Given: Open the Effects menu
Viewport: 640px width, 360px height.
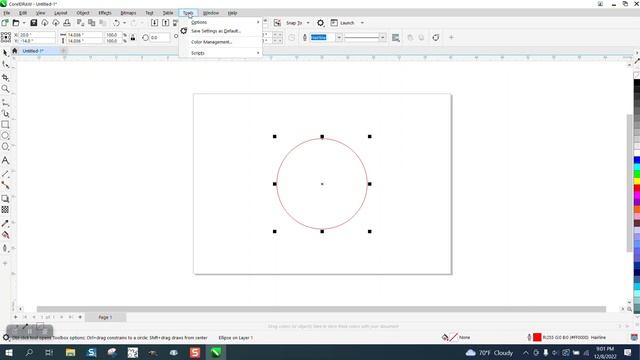Looking at the screenshot, I should click(x=105, y=13).
